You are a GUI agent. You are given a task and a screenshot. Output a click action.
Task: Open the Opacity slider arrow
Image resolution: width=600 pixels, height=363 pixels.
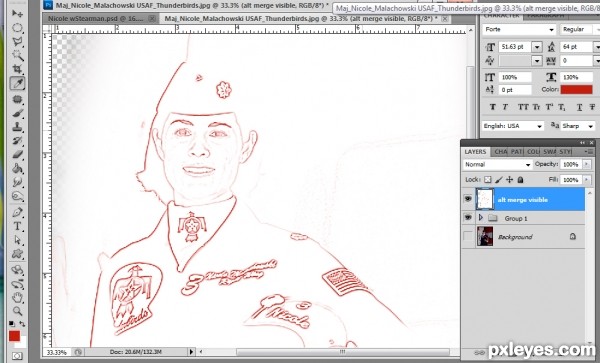pos(586,164)
